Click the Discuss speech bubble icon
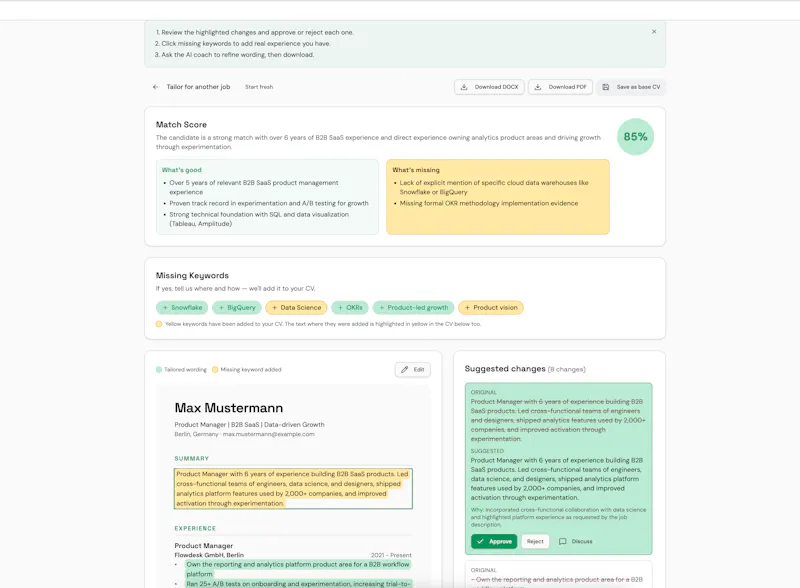The image size is (800, 588). pos(562,542)
